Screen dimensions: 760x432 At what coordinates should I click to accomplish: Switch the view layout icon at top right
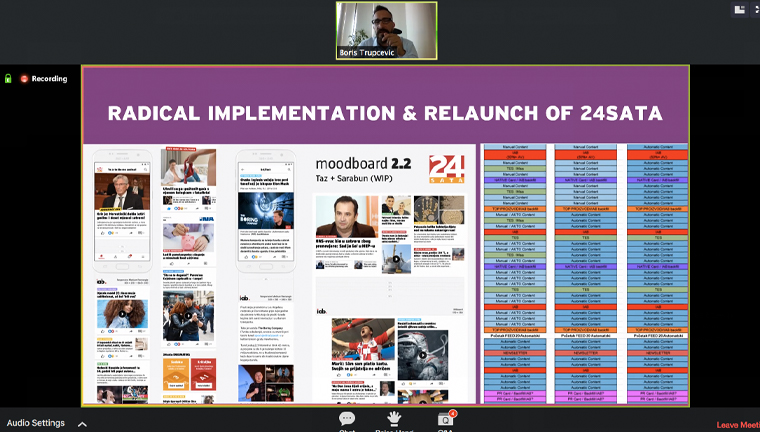(x=740, y=9)
